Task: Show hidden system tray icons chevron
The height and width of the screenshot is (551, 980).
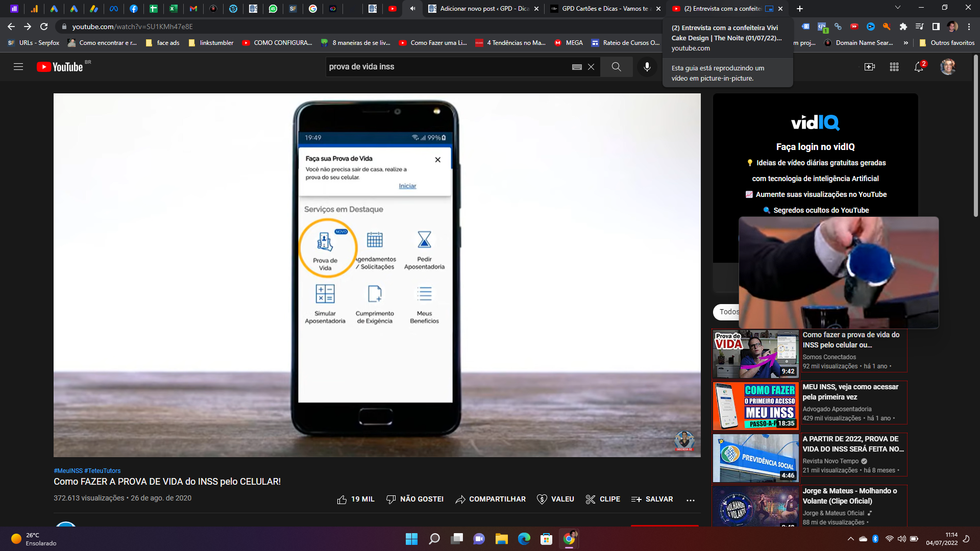Action: click(850, 539)
